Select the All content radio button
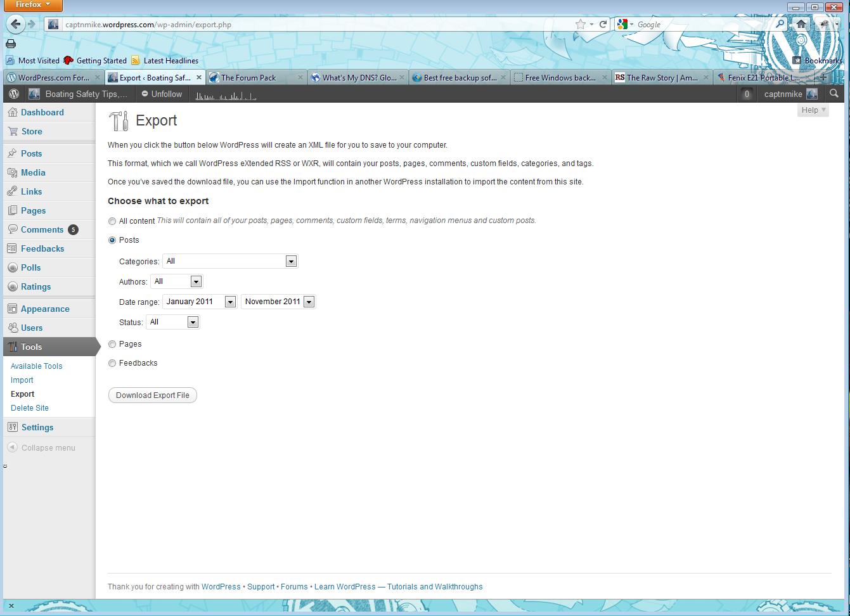 pyautogui.click(x=112, y=221)
